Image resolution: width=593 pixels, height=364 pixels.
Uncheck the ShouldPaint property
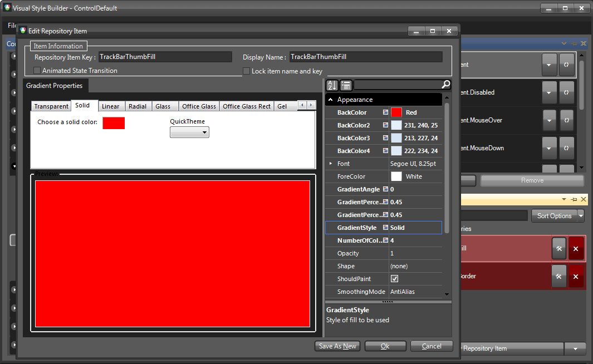click(394, 278)
